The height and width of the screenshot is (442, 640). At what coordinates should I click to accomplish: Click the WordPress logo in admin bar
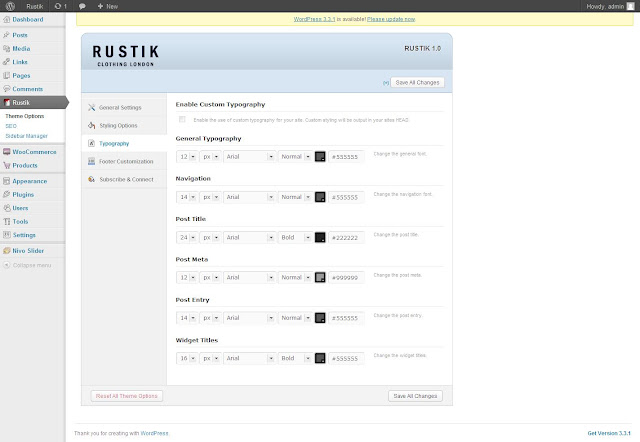pos(10,6)
